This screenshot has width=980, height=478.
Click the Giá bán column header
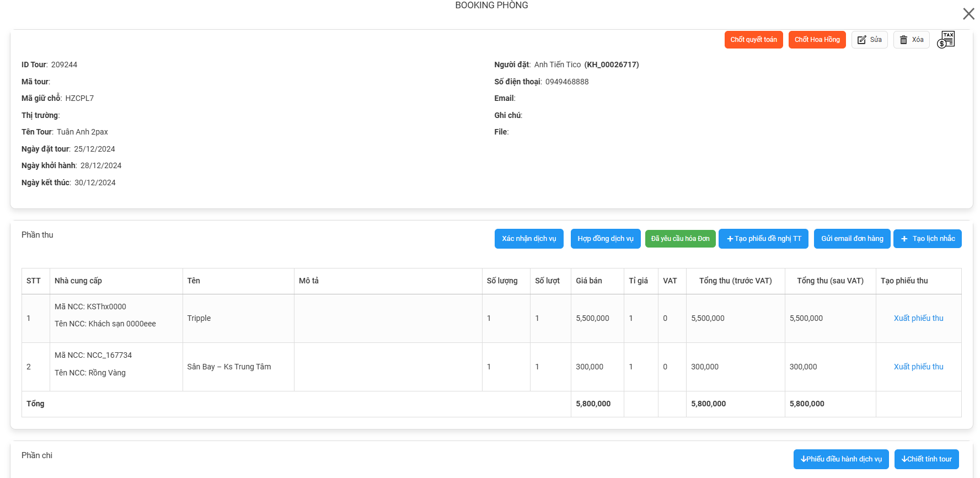pyautogui.click(x=588, y=281)
